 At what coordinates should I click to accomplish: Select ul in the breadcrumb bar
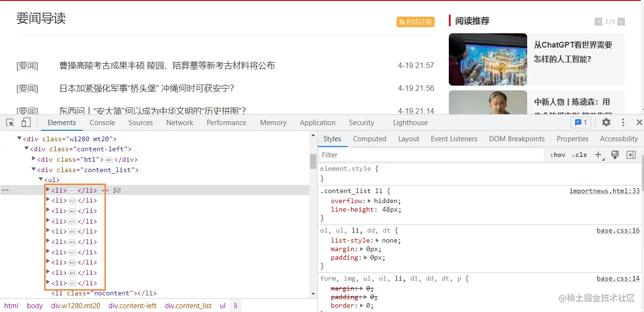[223, 305]
